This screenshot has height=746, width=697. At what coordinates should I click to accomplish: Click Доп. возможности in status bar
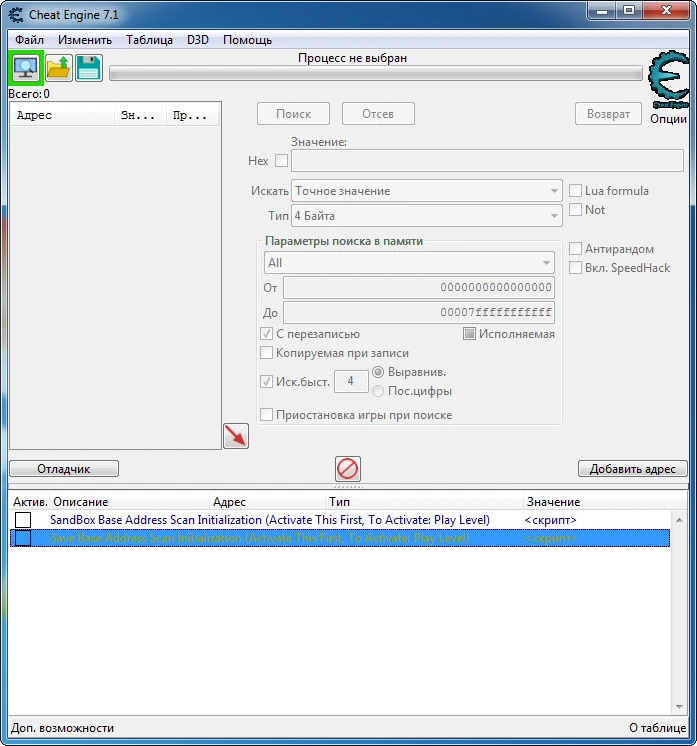tap(62, 728)
